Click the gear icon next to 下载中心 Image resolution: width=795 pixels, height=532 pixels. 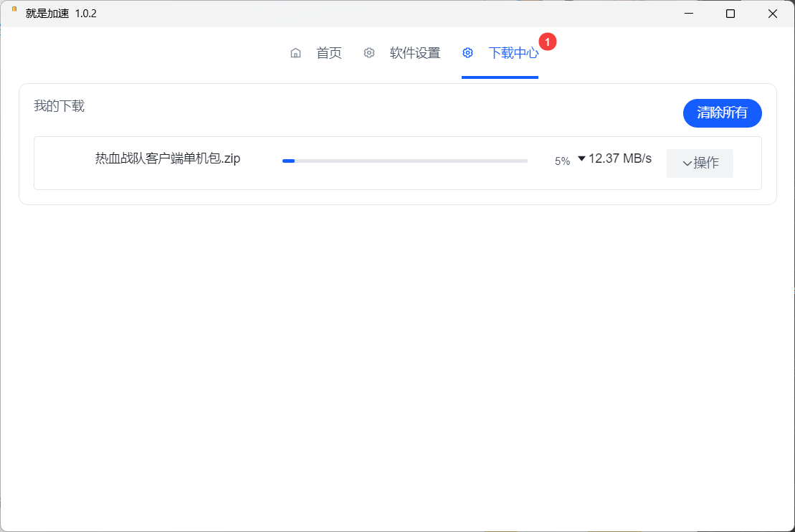pos(467,52)
